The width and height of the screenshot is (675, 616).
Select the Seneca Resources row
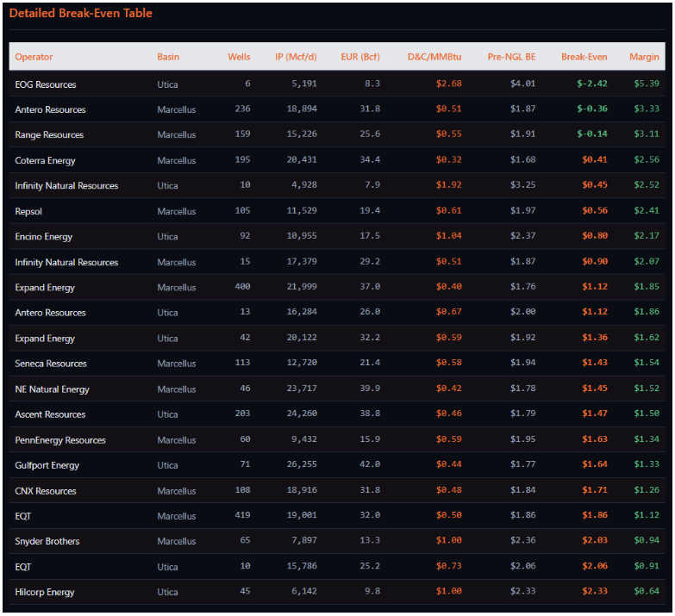coord(51,364)
